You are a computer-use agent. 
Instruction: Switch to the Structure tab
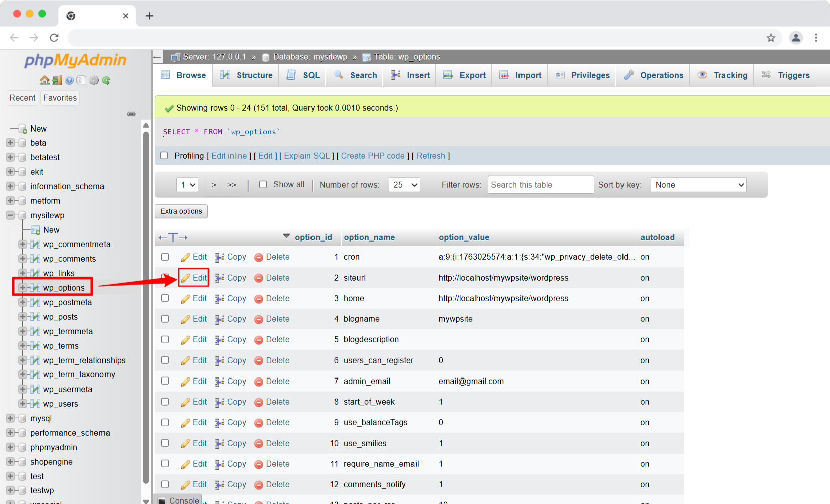pos(246,75)
